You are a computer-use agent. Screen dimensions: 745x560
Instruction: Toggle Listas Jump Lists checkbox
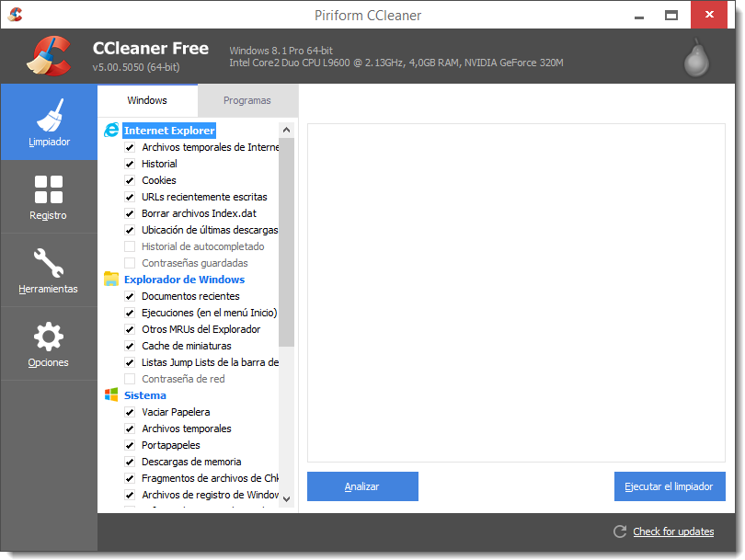pyautogui.click(x=130, y=362)
